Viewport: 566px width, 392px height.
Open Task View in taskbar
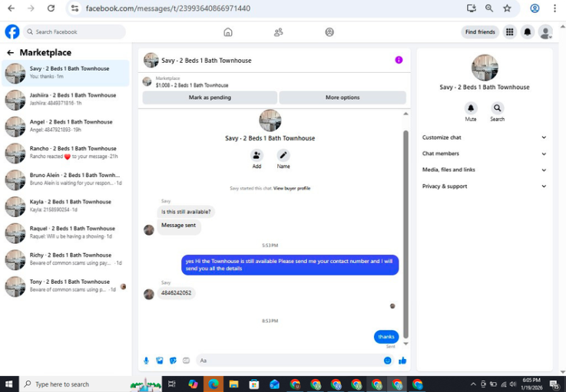(x=172, y=384)
